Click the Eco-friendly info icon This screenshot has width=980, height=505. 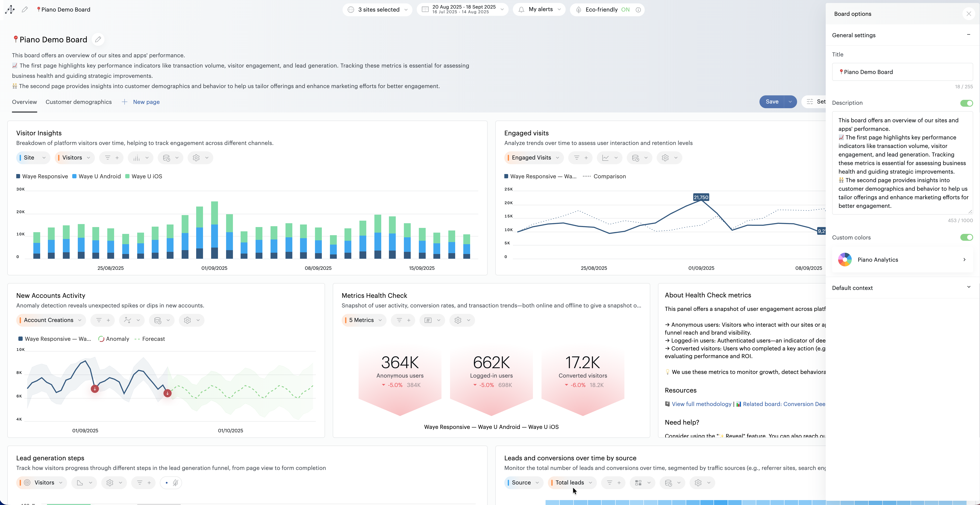[638, 10]
